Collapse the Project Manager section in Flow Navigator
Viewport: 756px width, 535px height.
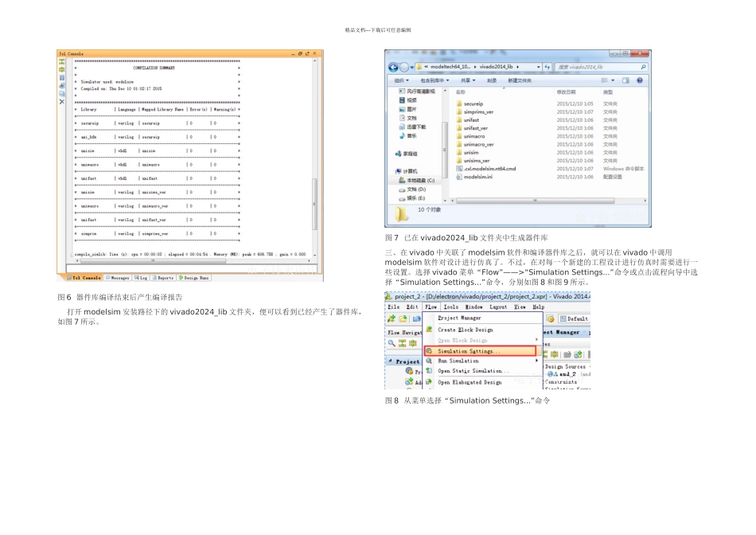click(x=390, y=361)
